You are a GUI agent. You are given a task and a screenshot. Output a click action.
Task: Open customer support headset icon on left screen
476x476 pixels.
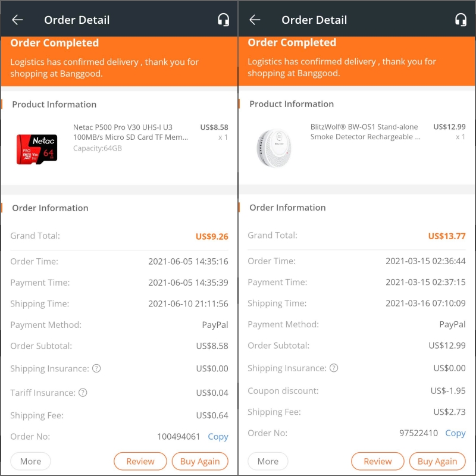(223, 20)
